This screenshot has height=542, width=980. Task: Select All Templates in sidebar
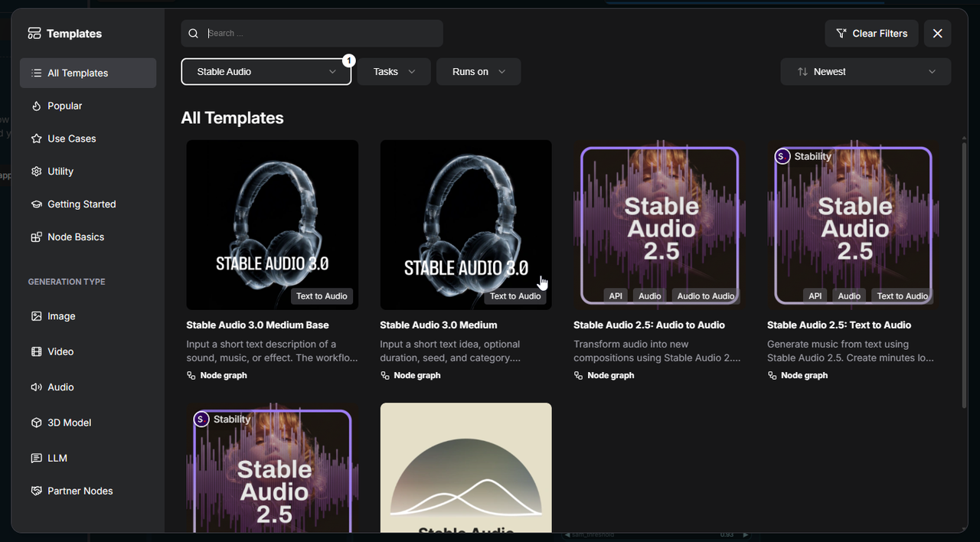88,73
